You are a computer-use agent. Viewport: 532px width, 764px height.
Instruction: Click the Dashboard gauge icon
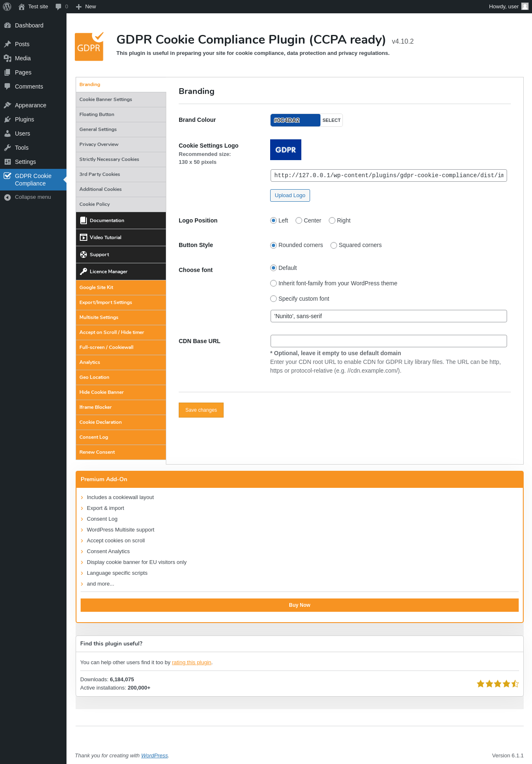pyautogui.click(x=7, y=25)
